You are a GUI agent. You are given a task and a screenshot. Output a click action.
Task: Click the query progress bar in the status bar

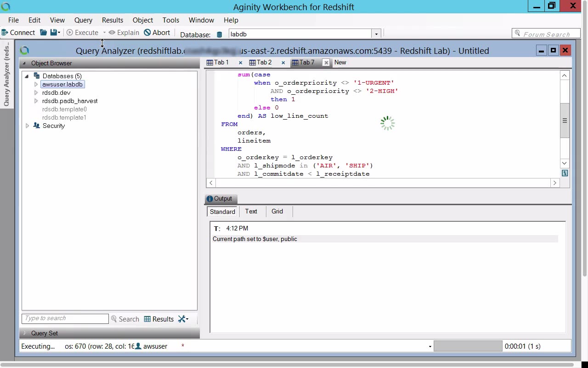(x=468, y=346)
